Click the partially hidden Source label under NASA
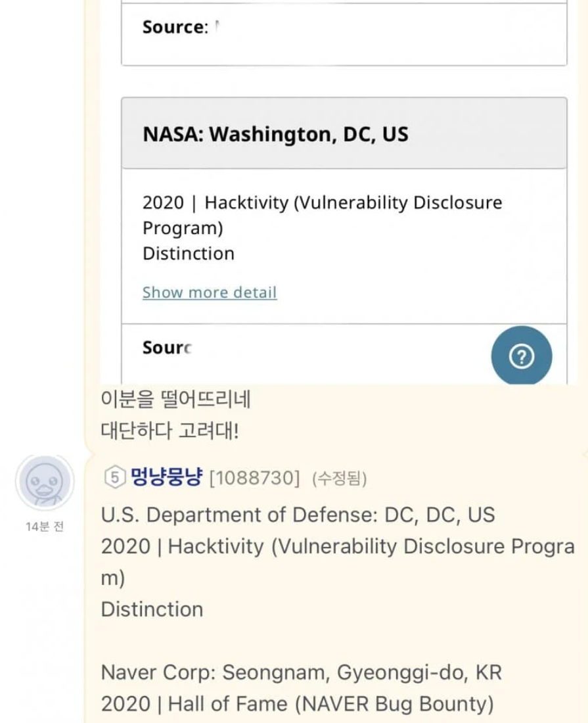This screenshot has width=588, height=723. pos(167,348)
